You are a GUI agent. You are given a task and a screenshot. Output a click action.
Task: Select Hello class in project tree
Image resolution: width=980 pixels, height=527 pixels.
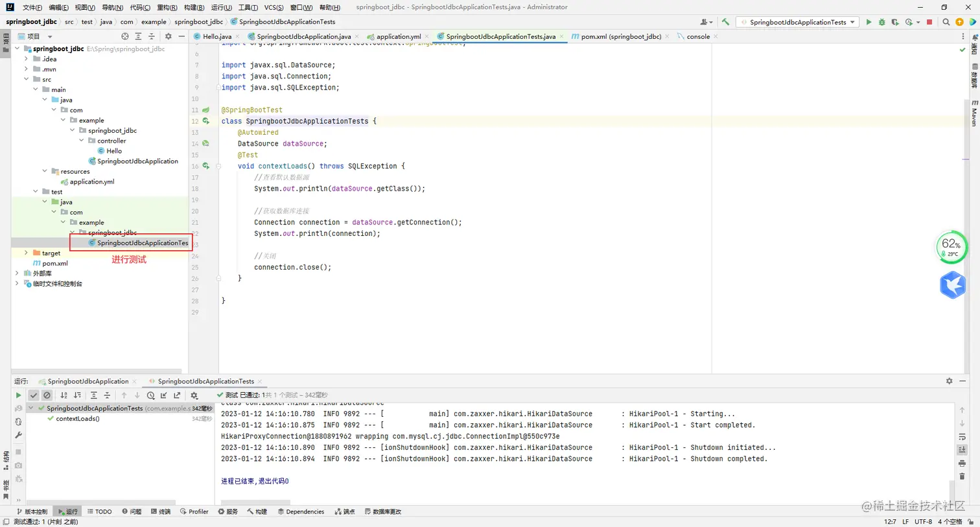pos(114,151)
